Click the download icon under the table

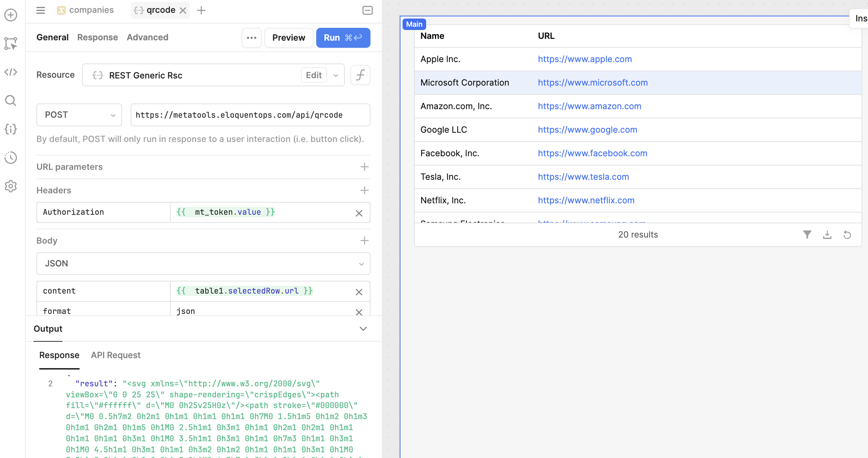(827, 235)
